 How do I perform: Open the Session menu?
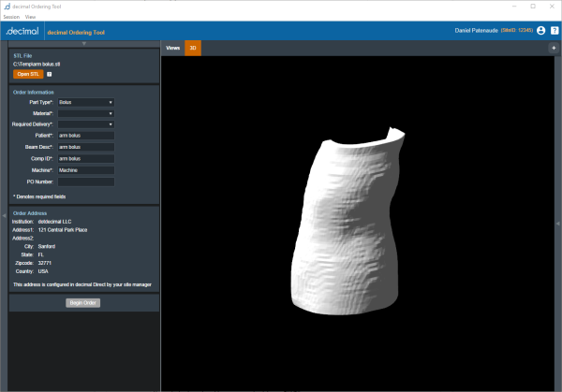point(11,17)
